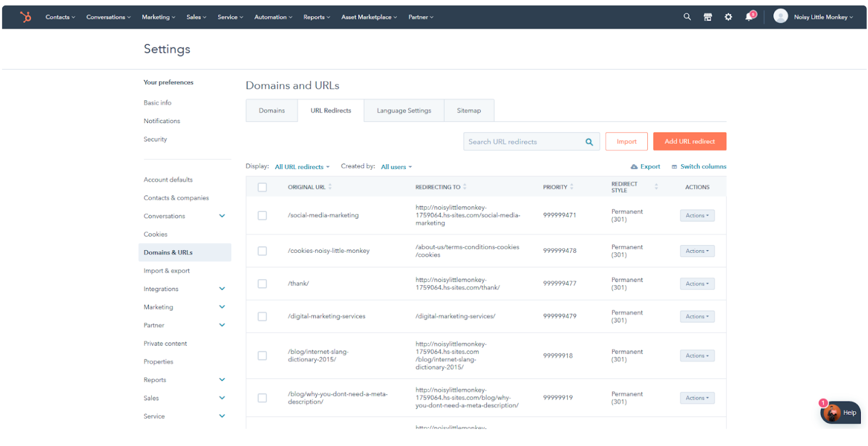Open the Help chat widget
This screenshot has width=868, height=446.
[841, 413]
